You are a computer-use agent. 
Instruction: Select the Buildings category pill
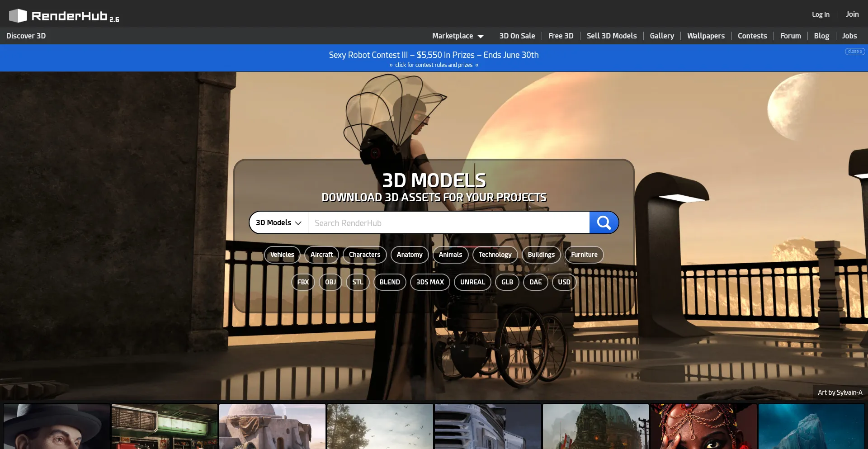(x=541, y=255)
